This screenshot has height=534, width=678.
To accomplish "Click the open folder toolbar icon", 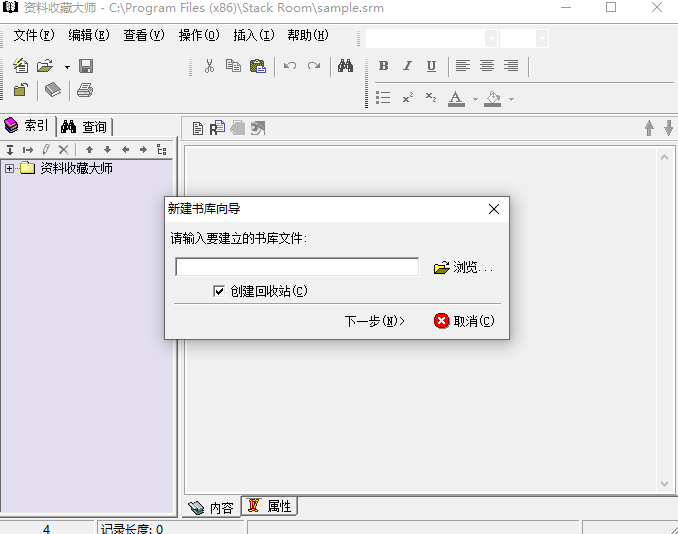I will pyautogui.click(x=45, y=66).
